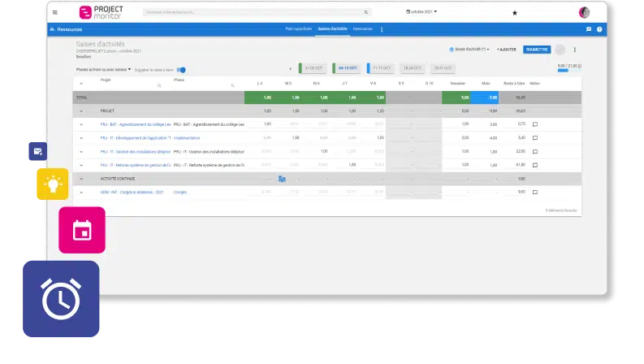Open the three-dot menu beside Soumettre
The width and height of the screenshot is (644, 364).
575,50
